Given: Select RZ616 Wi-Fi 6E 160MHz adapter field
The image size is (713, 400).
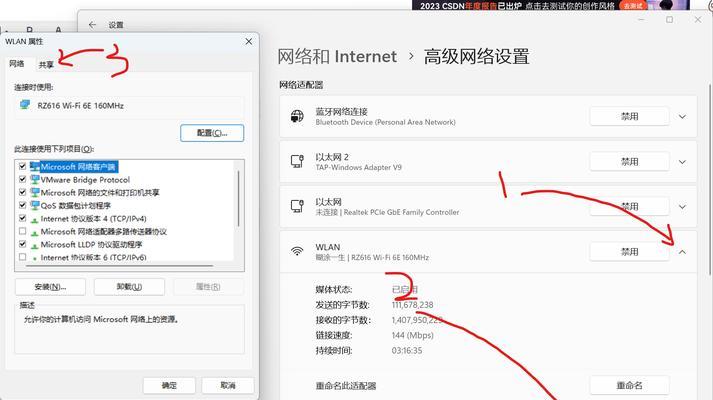Looking at the screenshot, I should (x=129, y=106).
